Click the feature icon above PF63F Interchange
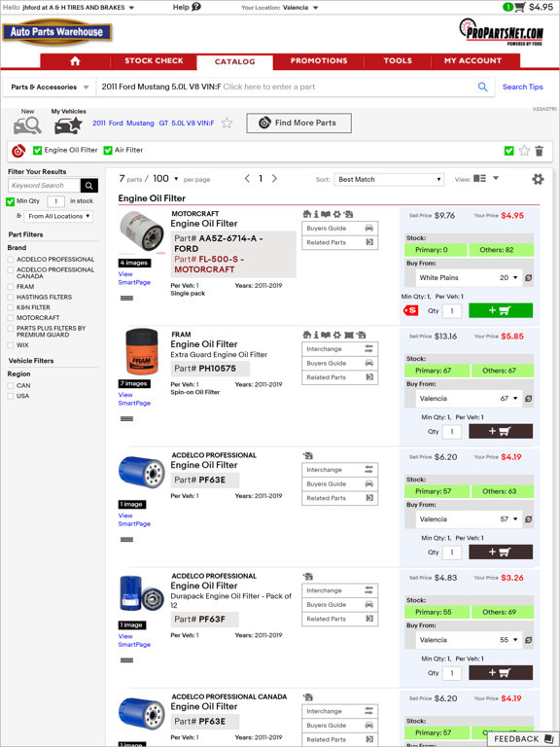Image resolution: width=560 pixels, height=747 pixels. tap(307, 577)
